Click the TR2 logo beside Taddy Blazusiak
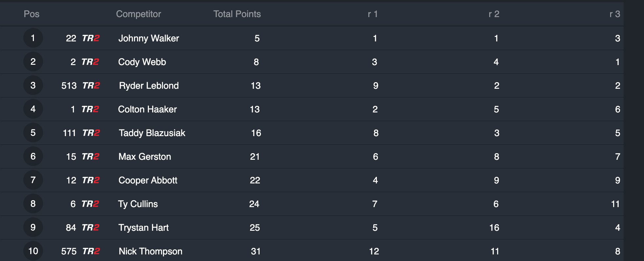The width and height of the screenshot is (644, 261). [x=91, y=133]
